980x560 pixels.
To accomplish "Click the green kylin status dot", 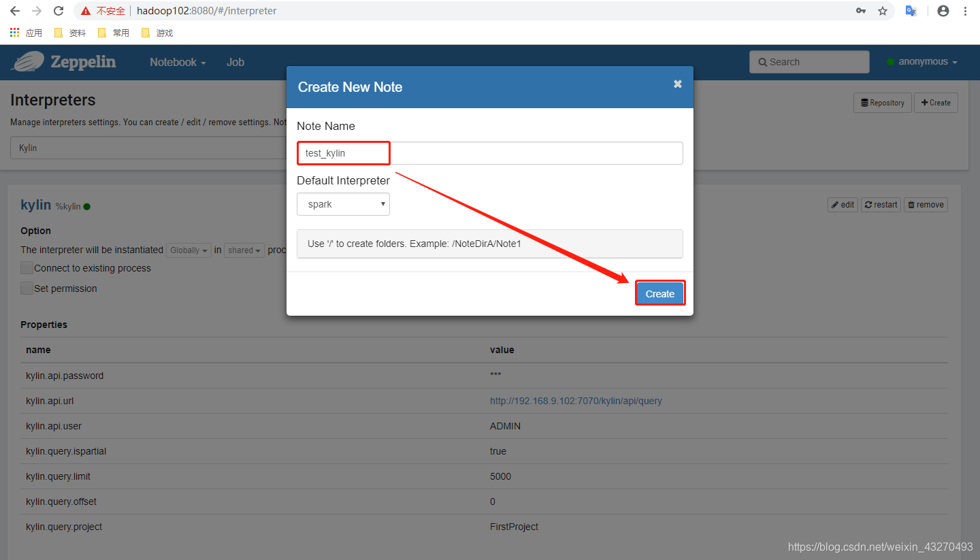I will tap(87, 206).
